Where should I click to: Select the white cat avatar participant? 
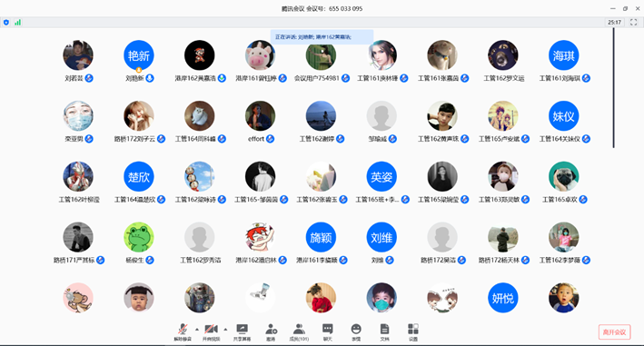[x=200, y=115]
